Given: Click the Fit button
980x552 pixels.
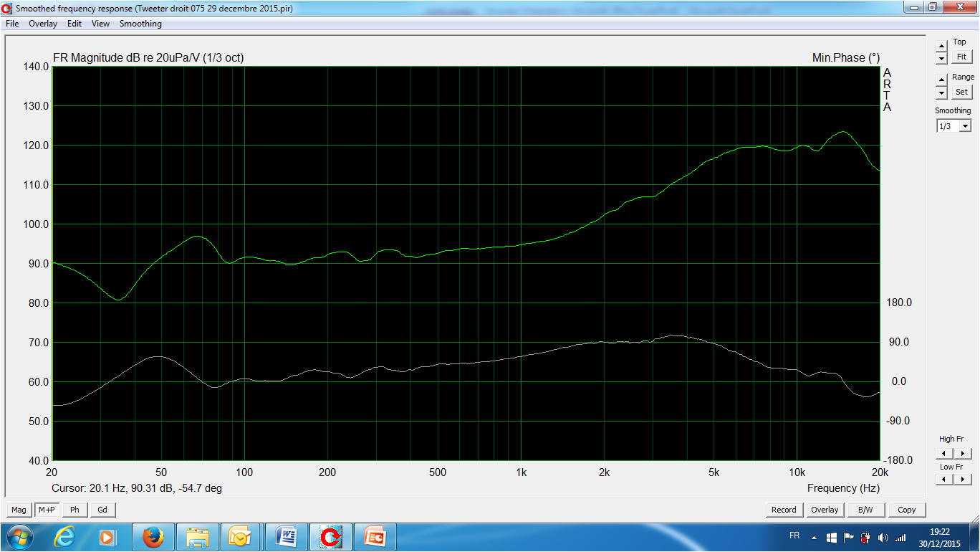Looking at the screenshot, I should pyautogui.click(x=961, y=57).
